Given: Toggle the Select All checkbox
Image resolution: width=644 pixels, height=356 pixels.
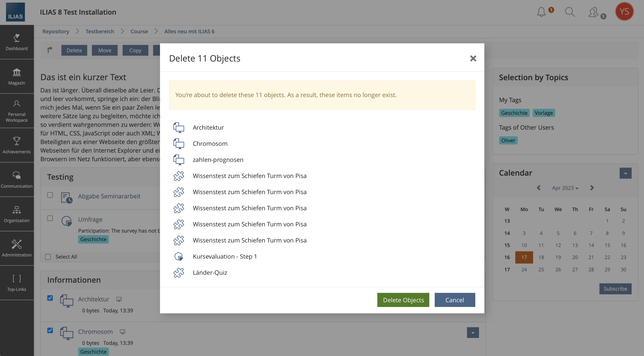Looking at the screenshot, I should (x=48, y=257).
